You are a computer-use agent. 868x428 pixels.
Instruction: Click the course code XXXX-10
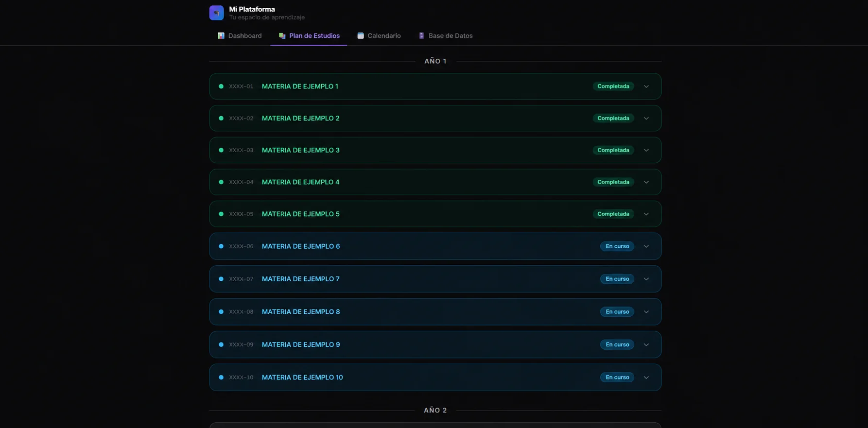[241, 377]
